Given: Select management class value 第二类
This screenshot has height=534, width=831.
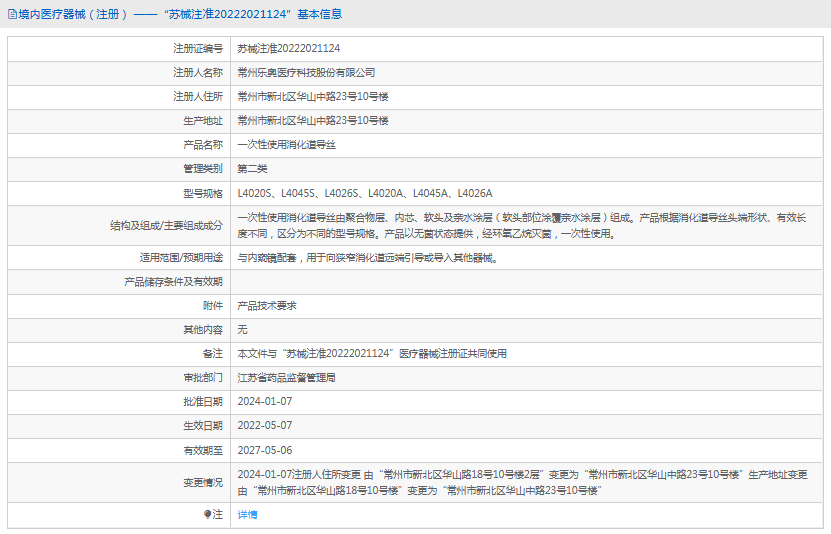Looking at the screenshot, I should click(x=252, y=169).
